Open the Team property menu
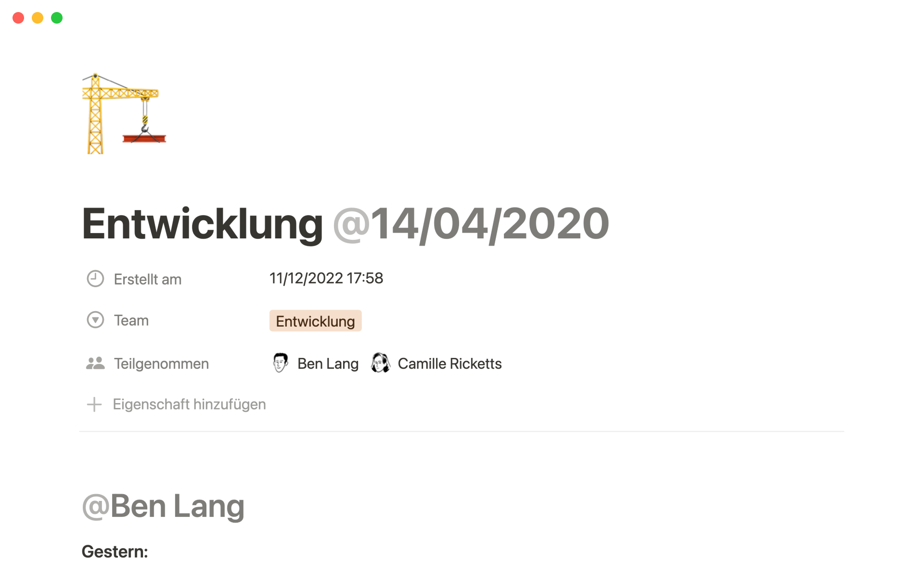This screenshot has height=578, width=924. click(x=131, y=321)
